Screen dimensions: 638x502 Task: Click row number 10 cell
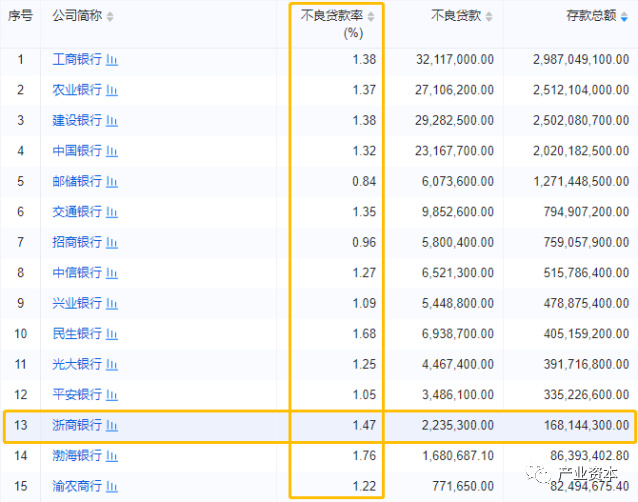click(20, 334)
